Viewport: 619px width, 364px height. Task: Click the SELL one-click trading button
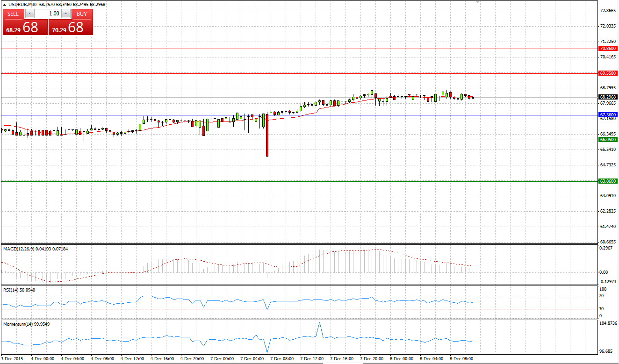coord(13,14)
